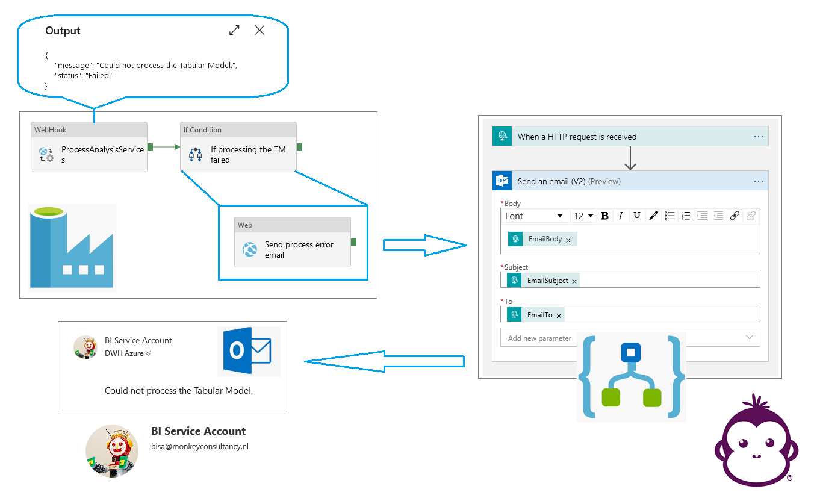814x504 pixels.
Task: Click the Output panel title
Action: tap(63, 31)
